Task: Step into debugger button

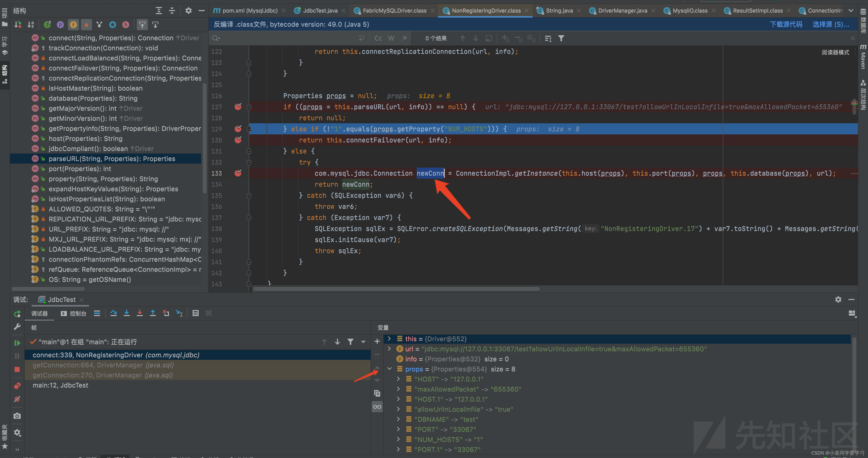Action: pos(127,313)
